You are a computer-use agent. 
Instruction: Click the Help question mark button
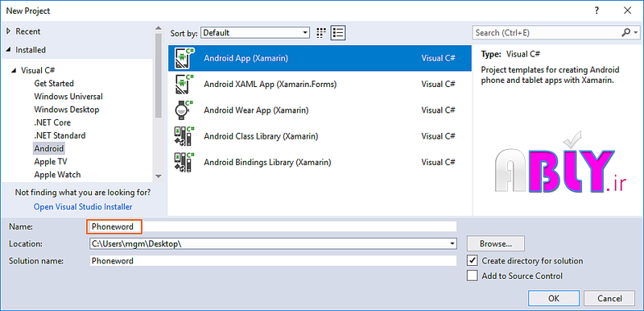click(x=597, y=10)
